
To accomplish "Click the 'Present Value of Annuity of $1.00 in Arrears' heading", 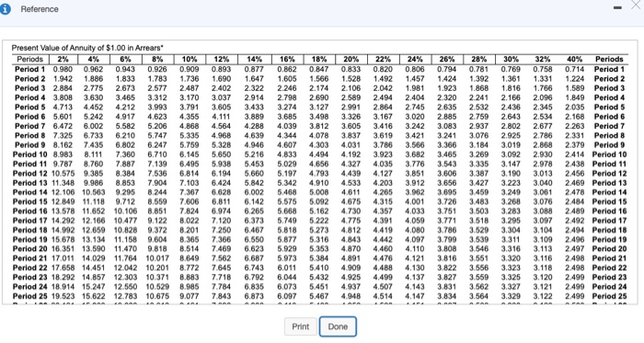I will (x=88, y=48).
